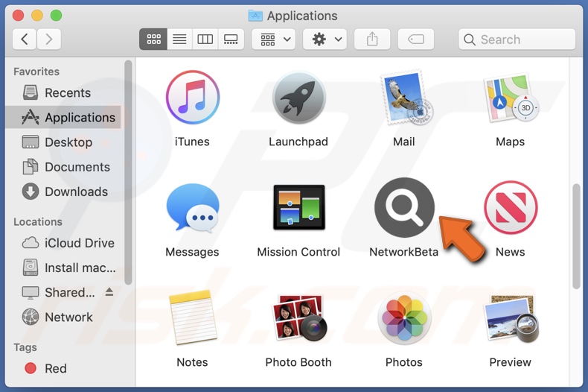Screen dimensions: 588x392
Task: Open Desktop in the sidebar
Action: pos(63,142)
